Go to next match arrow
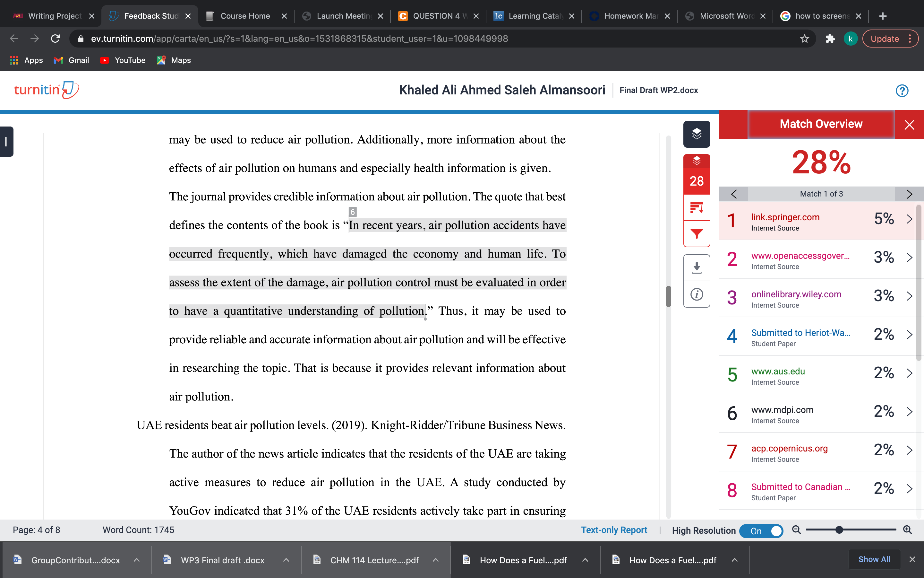Image resolution: width=924 pixels, height=578 pixels. (909, 194)
